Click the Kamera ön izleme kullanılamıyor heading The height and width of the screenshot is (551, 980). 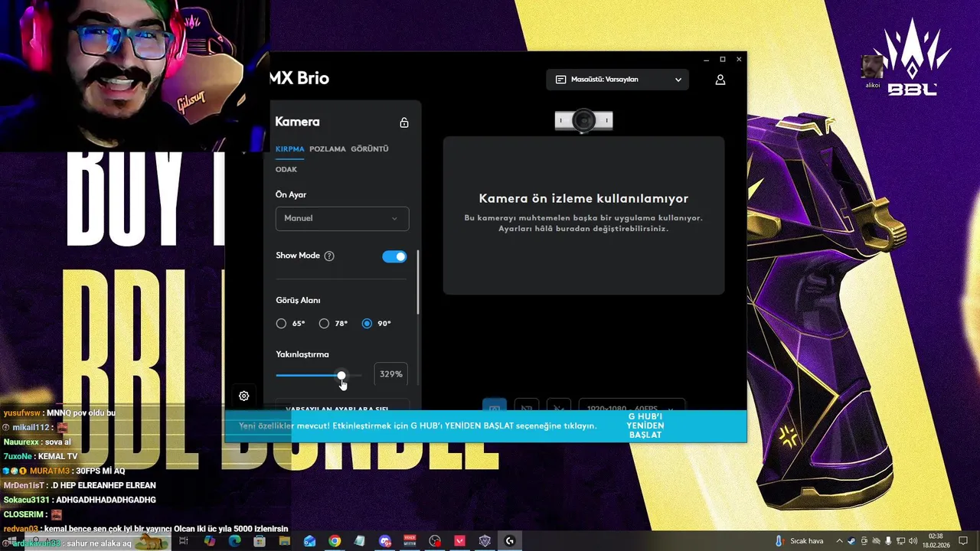[x=583, y=199]
